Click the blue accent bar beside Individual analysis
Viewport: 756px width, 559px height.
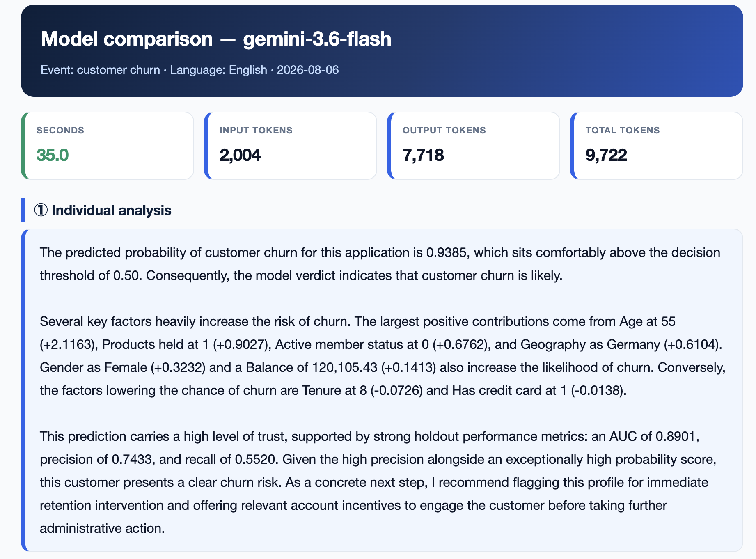23,210
